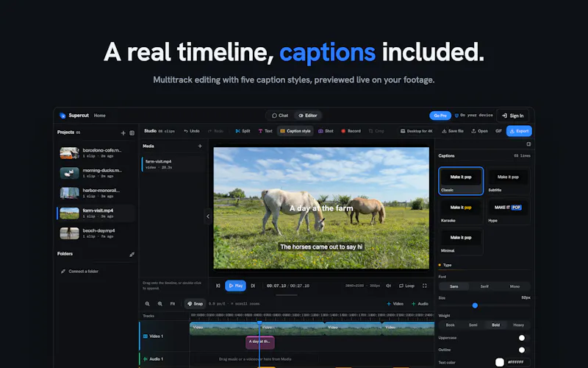
Task: Click Save file in toolbar
Action: click(453, 131)
